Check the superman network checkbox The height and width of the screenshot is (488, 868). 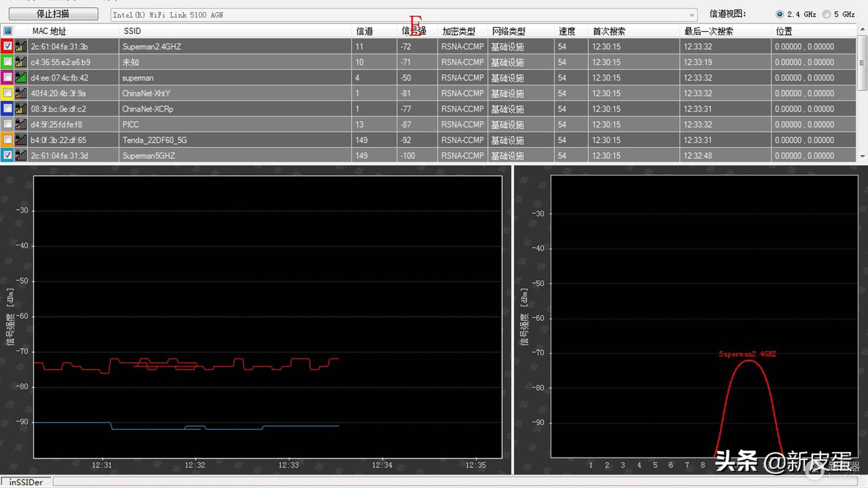(8, 77)
